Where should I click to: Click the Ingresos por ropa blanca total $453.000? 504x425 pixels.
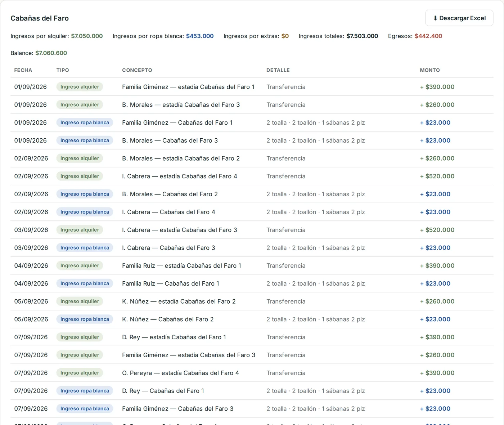pyautogui.click(x=200, y=36)
